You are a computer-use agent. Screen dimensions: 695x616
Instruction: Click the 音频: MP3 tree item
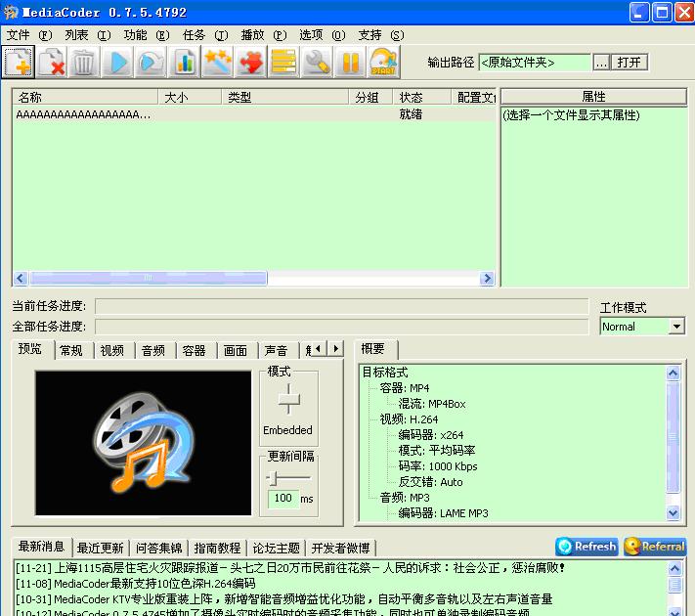coord(405,498)
